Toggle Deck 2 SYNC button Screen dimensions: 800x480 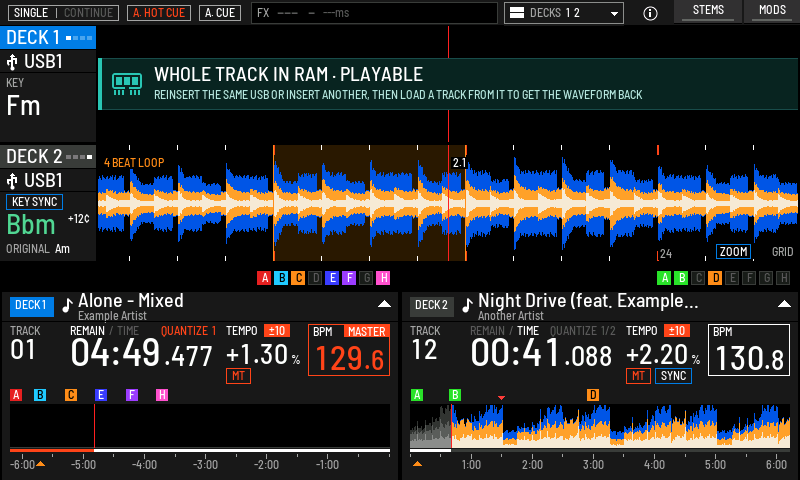coord(673,376)
